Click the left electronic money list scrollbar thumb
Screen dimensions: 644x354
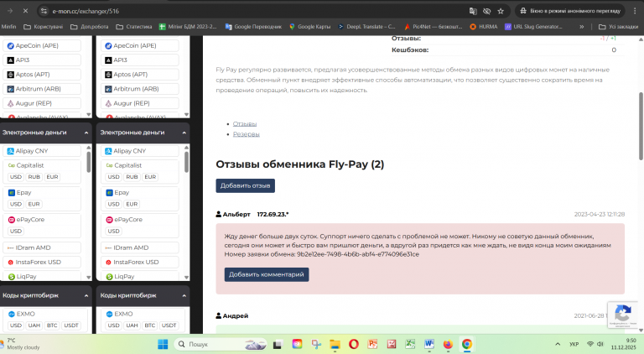tap(88, 162)
